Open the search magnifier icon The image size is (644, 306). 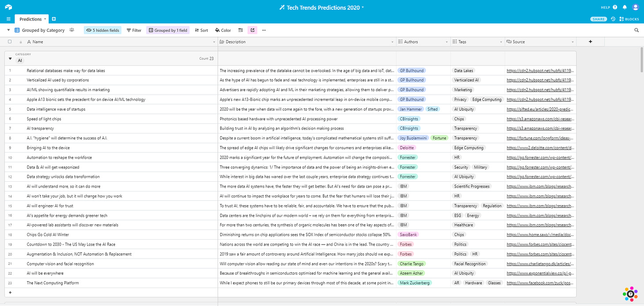click(637, 30)
